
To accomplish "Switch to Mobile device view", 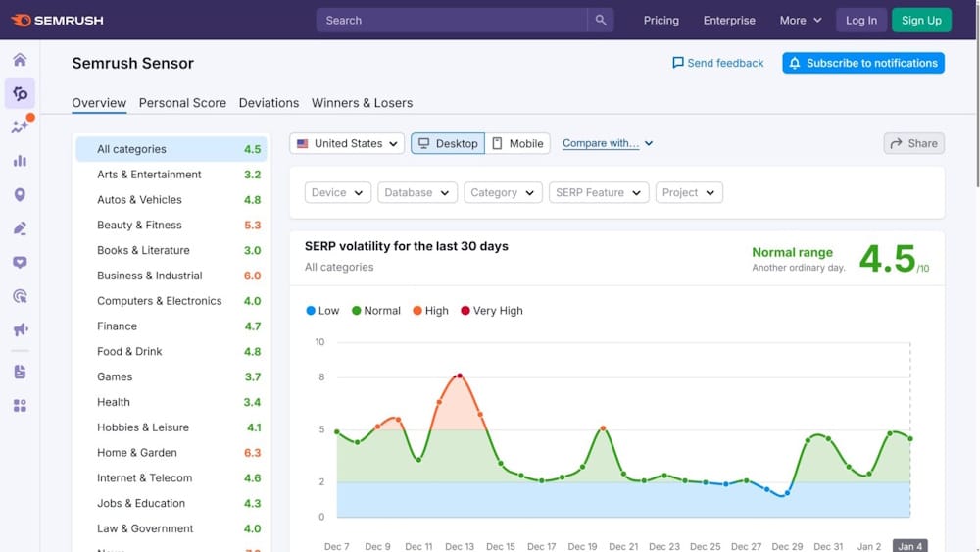I will pyautogui.click(x=517, y=144).
